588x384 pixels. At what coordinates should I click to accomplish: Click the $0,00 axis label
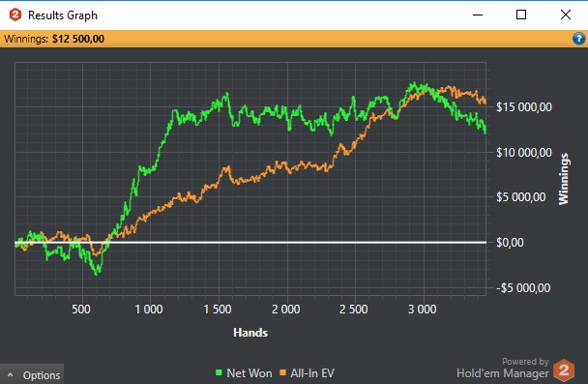(510, 242)
